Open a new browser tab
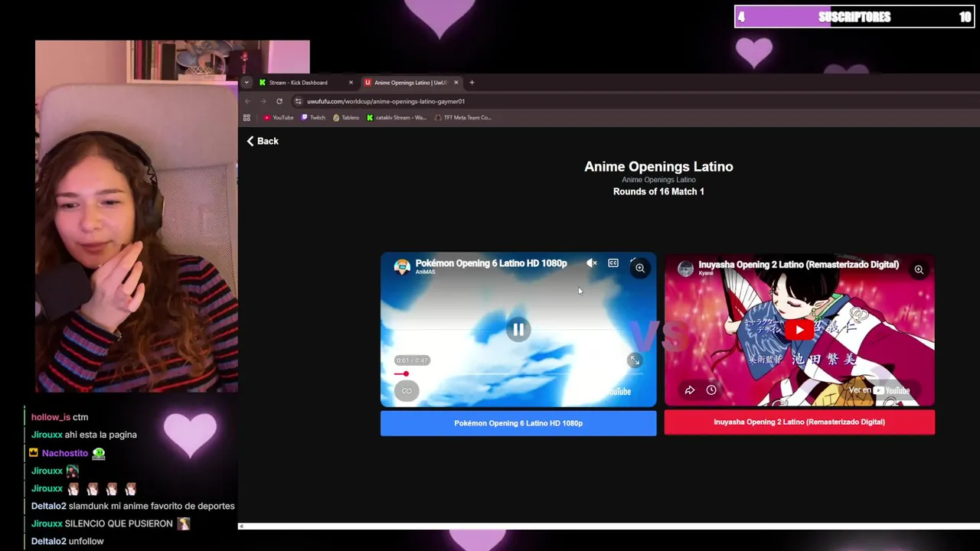Image resolution: width=980 pixels, height=551 pixels. 472,83
